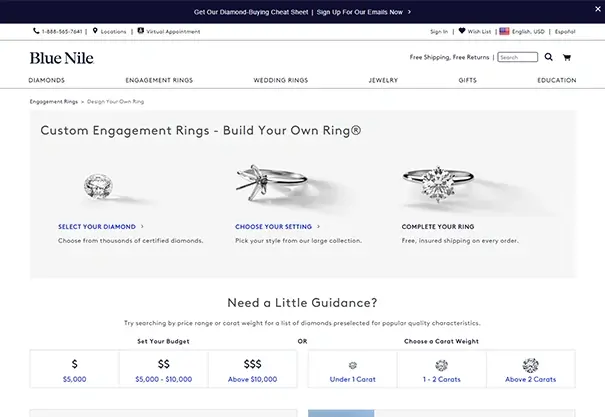Click Complete Your Ring heading
Screen dimensions: 605x417
click(x=438, y=227)
